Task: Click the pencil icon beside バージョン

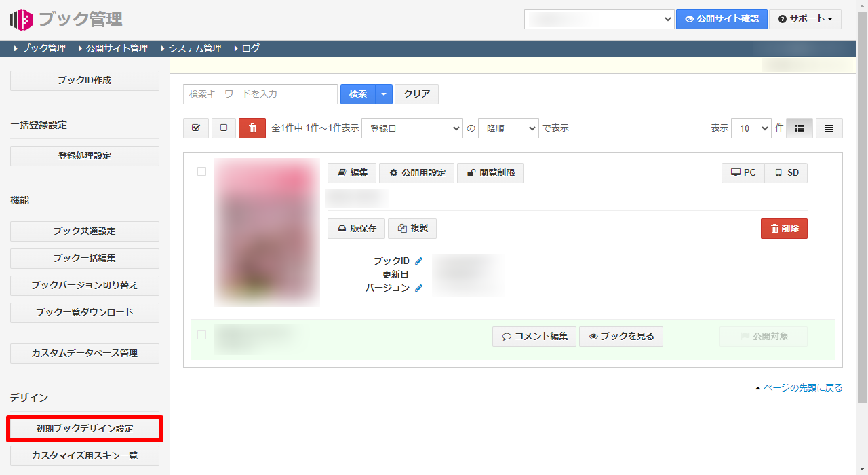Action: coord(418,288)
